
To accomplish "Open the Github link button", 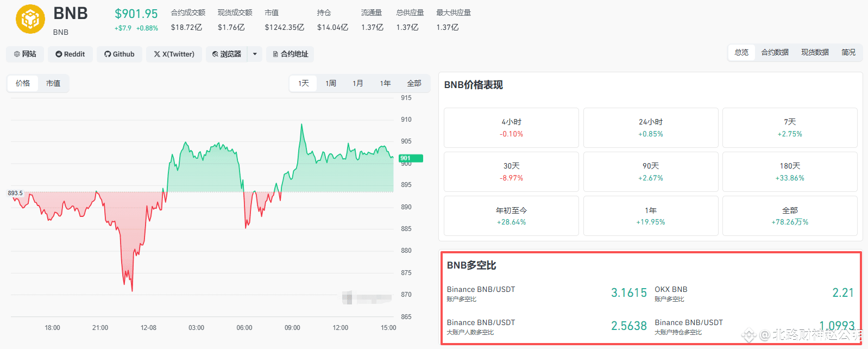I will point(119,54).
